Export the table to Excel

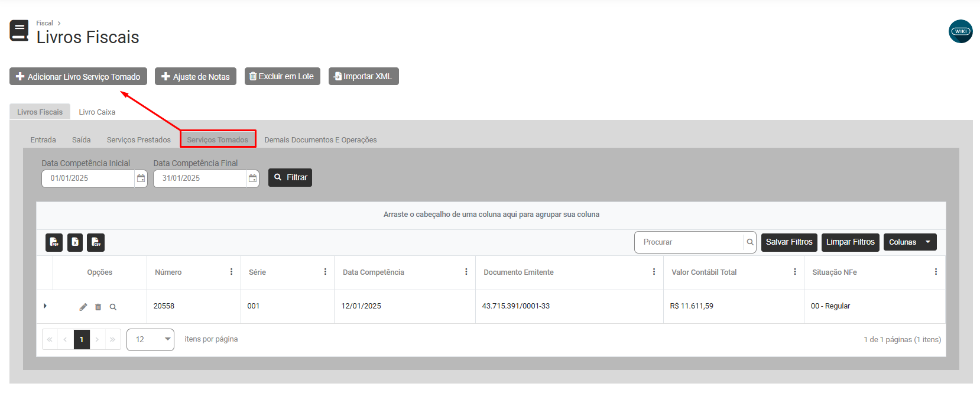point(75,242)
